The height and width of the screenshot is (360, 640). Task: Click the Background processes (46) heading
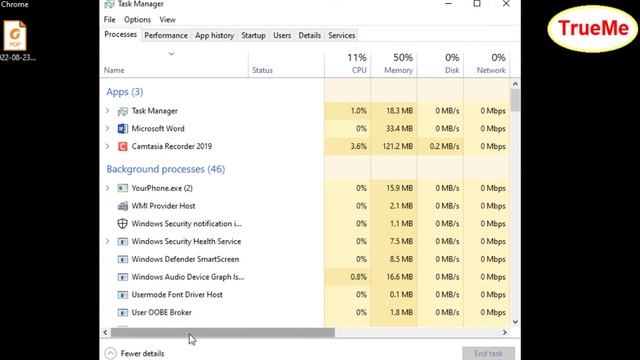[166, 169]
